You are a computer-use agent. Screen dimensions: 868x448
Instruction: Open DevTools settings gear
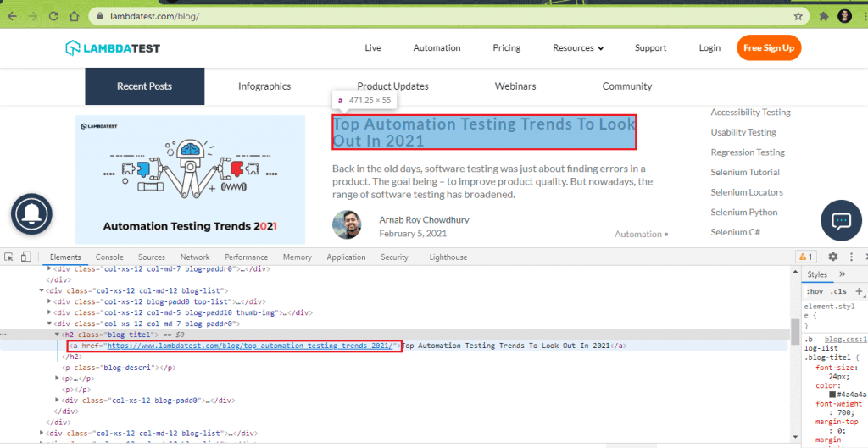[x=832, y=257]
